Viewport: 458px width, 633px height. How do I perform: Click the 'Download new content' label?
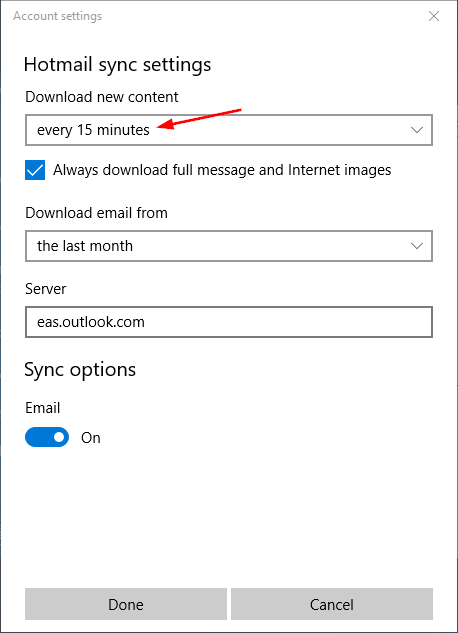point(102,97)
